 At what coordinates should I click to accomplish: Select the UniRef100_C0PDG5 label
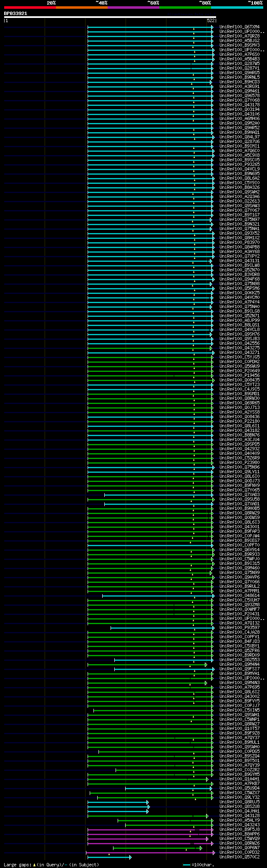pyautogui.click(x=239, y=752)
